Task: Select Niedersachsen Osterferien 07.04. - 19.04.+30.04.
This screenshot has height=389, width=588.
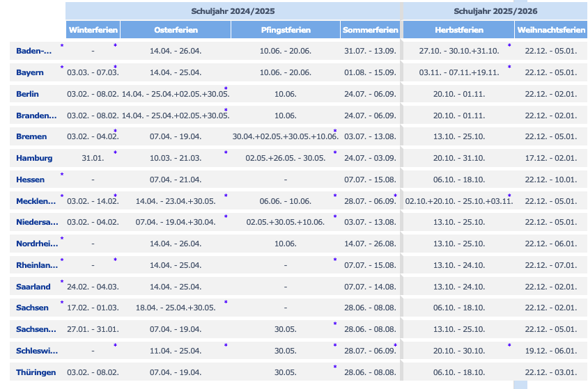Action: (176, 222)
